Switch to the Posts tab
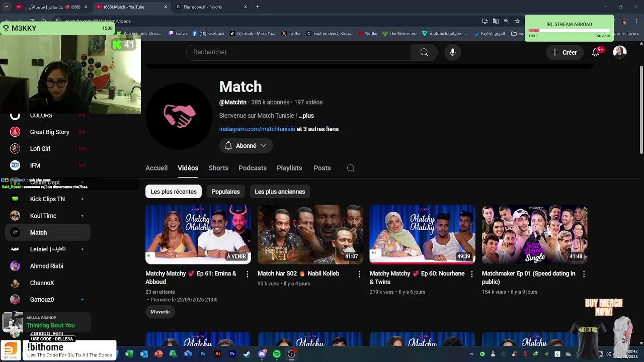The height and width of the screenshot is (362, 644). click(322, 168)
